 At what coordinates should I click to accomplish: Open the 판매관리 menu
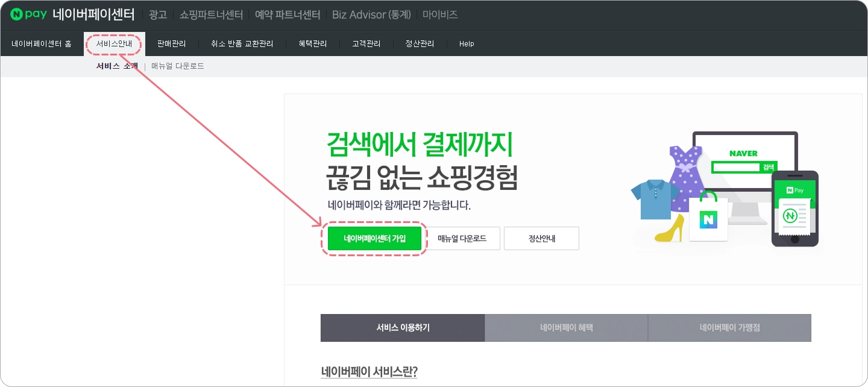point(171,44)
